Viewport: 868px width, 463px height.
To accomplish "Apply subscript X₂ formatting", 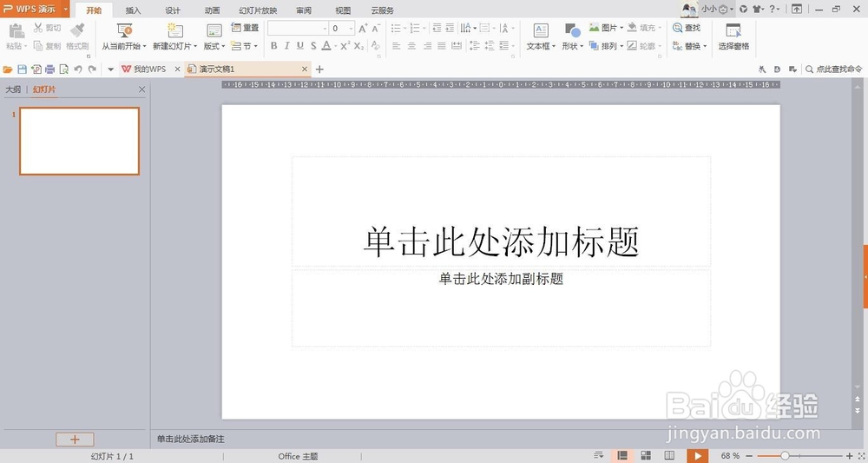I will [x=358, y=46].
